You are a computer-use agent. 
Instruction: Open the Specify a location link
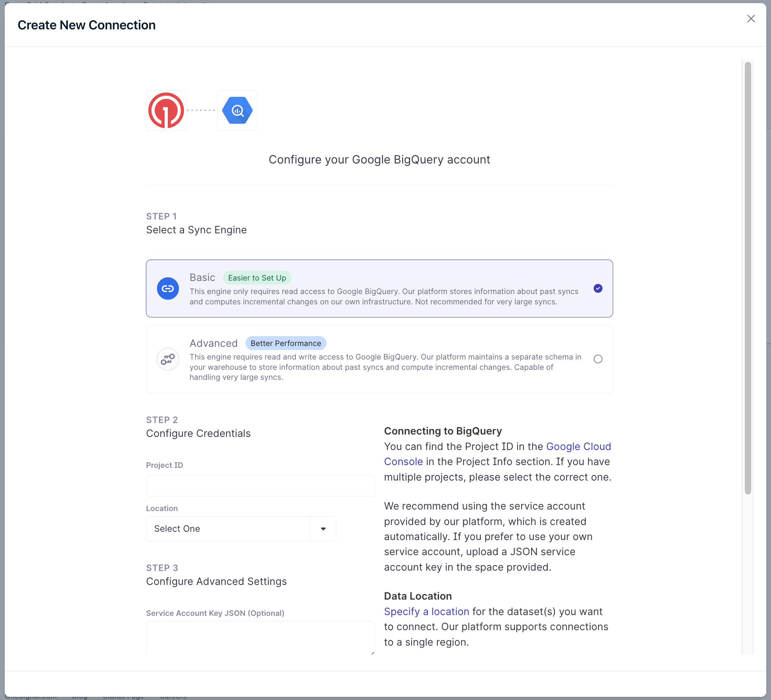(x=426, y=612)
